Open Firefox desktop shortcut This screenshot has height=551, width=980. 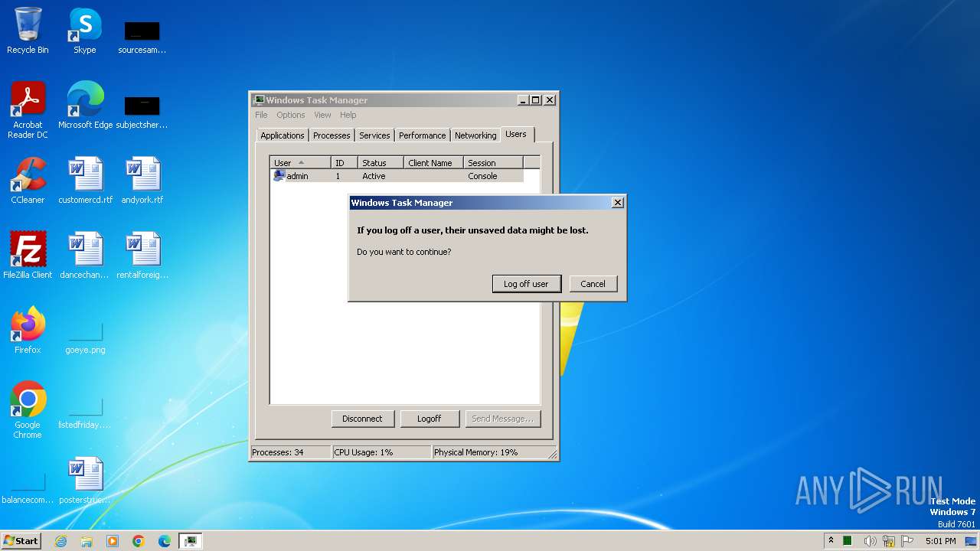pos(28,331)
